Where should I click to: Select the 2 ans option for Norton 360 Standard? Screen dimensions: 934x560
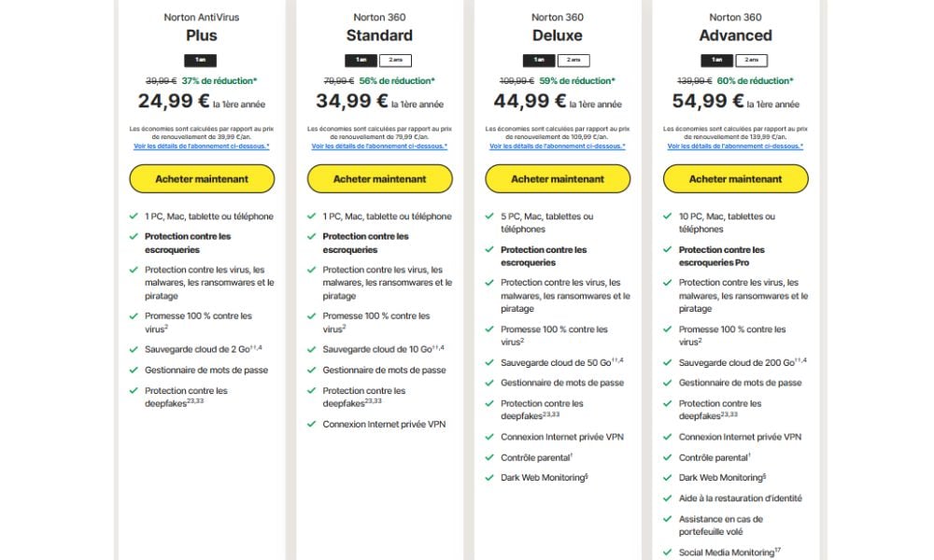tap(394, 61)
